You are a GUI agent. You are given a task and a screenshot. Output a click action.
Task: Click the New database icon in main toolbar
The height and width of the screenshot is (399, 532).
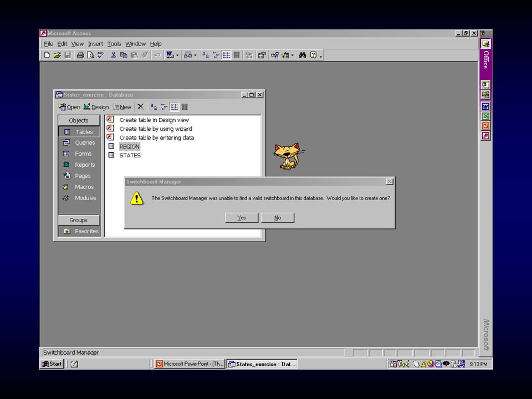(47, 55)
